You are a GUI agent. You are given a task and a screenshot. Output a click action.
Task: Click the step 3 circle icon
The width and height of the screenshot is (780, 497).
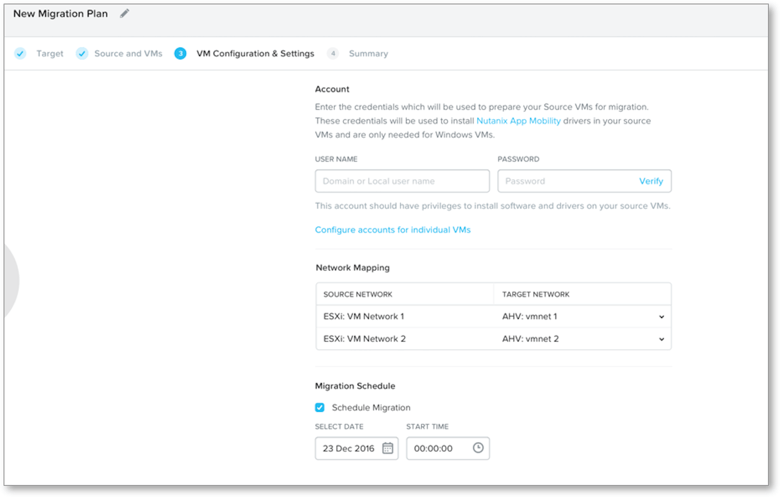180,54
